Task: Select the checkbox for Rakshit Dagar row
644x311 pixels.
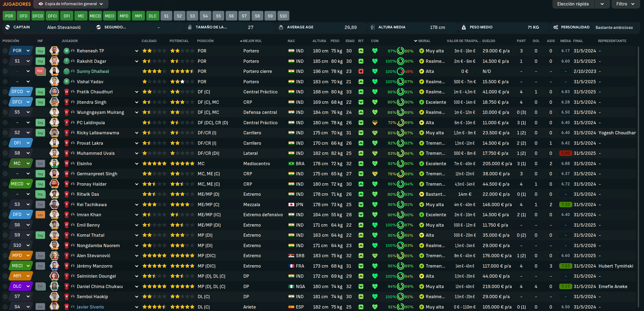Action: tap(5, 61)
